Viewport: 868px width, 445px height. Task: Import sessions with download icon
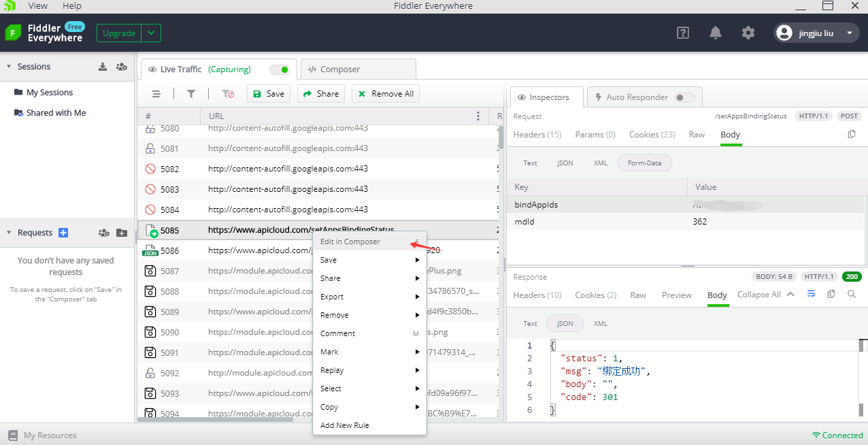click(x=103, y=67)
